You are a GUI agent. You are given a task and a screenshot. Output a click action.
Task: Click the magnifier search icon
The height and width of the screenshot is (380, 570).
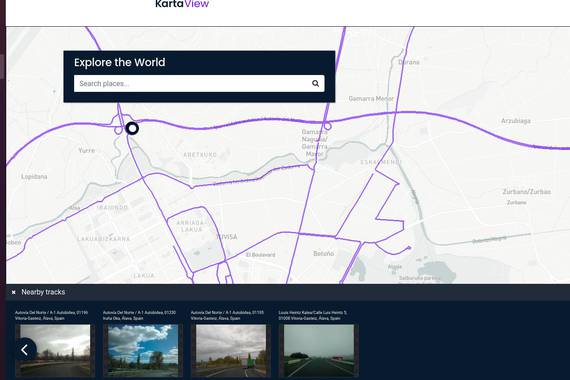(x=316, y=84)
